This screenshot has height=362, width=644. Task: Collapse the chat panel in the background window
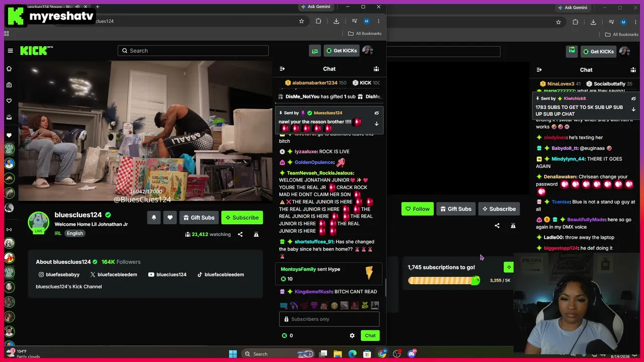[x=539, y=70]
